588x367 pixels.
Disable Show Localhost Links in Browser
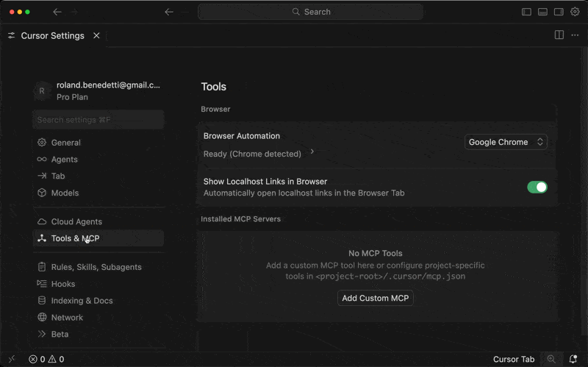click(x=537, y=187)
